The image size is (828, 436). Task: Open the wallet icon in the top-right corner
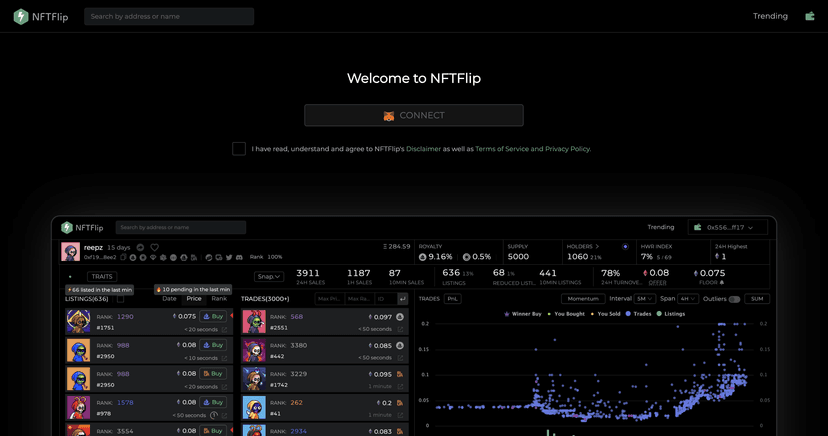tap(809, 16)
